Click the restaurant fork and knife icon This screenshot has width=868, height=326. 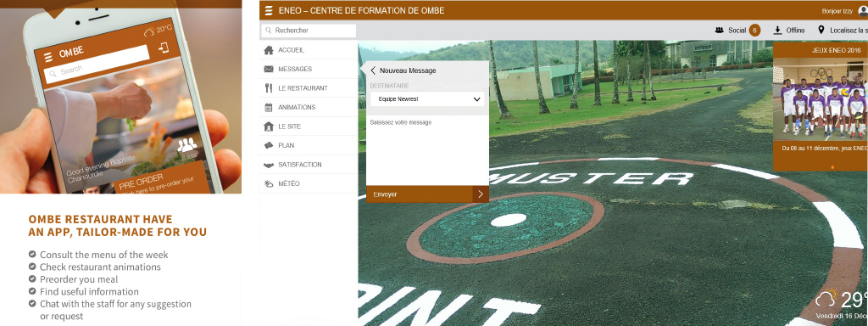269,88
